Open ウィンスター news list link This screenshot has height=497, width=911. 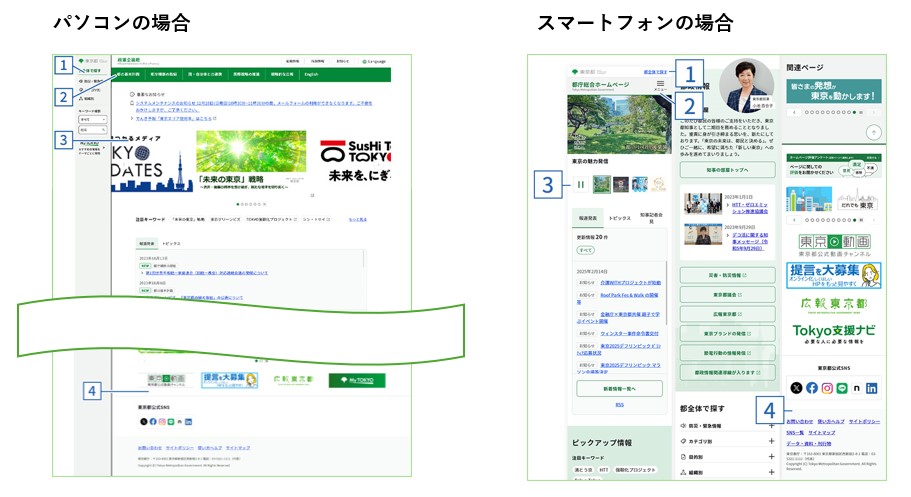629,334
